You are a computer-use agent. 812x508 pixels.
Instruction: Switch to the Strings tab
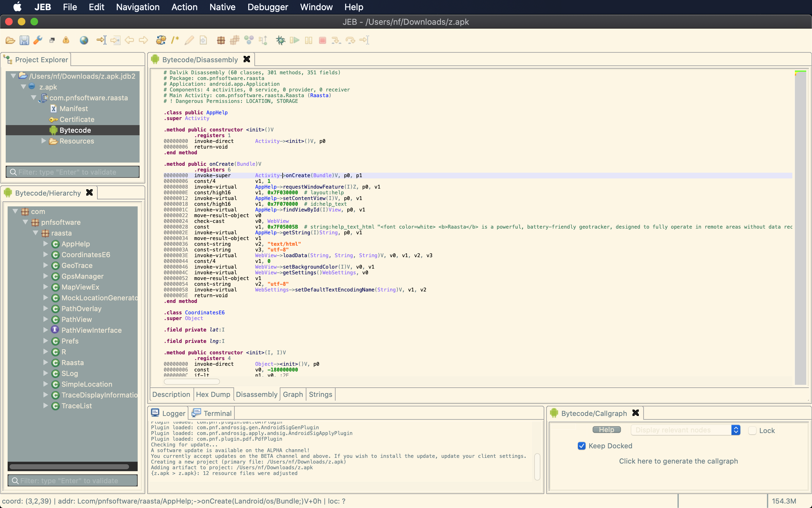[x=320, y=394]
